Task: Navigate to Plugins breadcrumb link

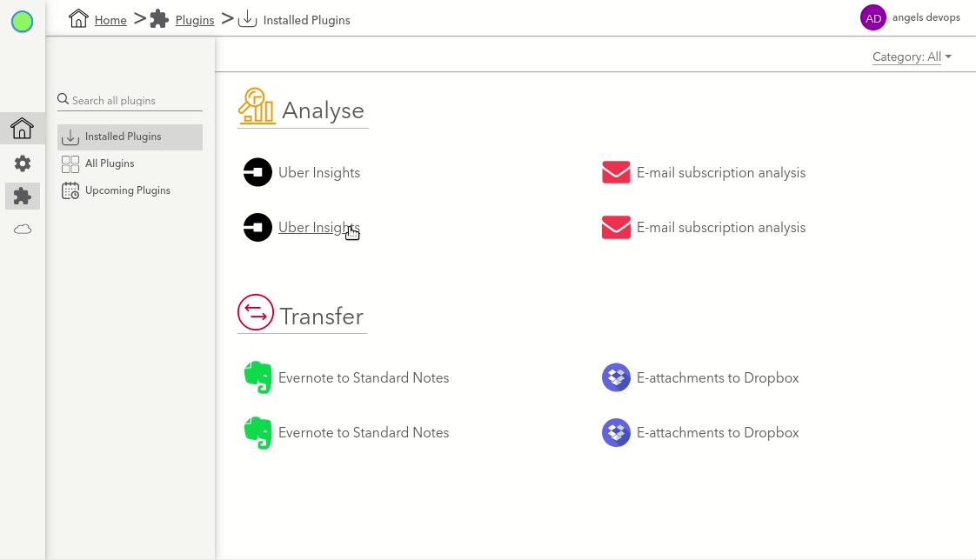Action: [195, 20]
